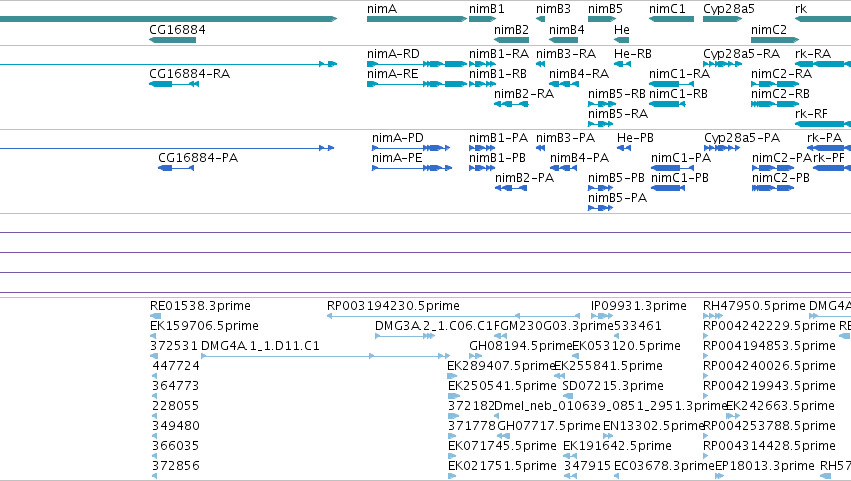Select transcript nimB1-RA
851x481 pixels.
click(x=482, y=64)
